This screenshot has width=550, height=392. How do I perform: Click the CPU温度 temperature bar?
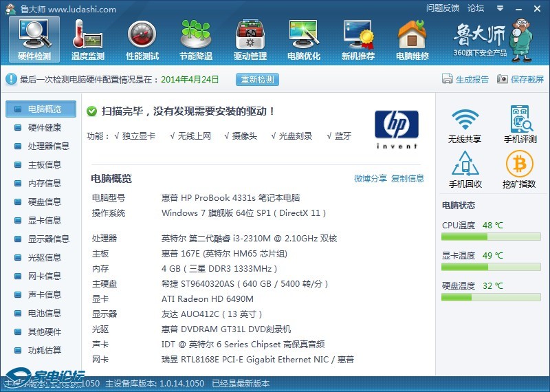pyautogui.click(x=491, y=237)
